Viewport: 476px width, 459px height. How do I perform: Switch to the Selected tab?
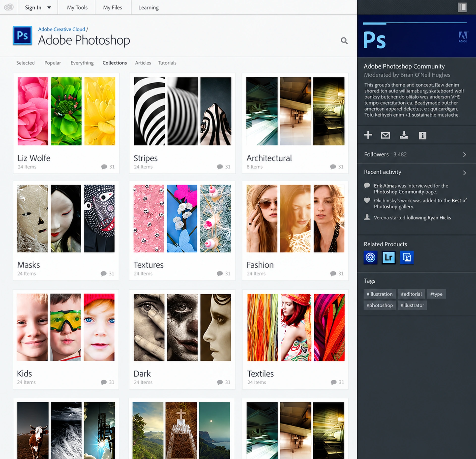pos(25,63)
